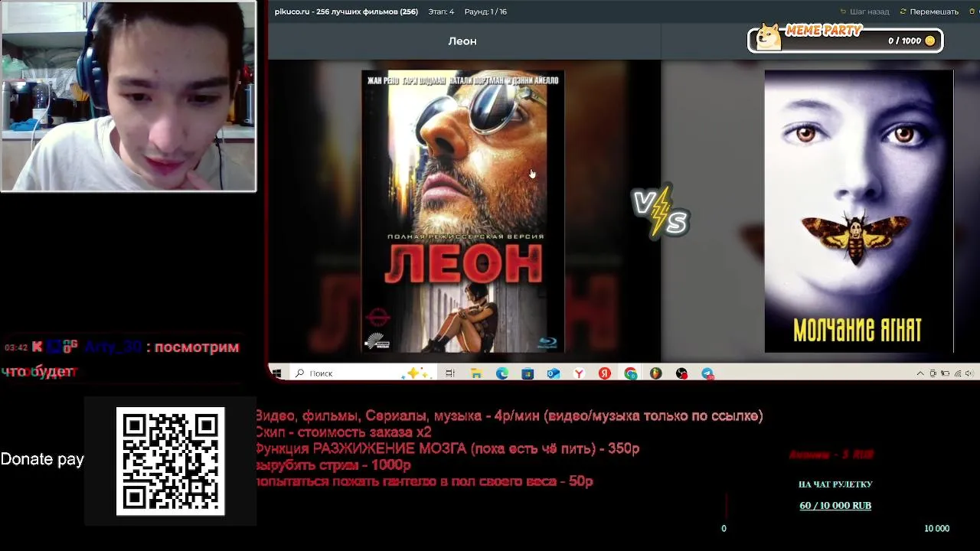The width and height of the screenshot is (980, 551).
Task: Click the 'РАЗЖИЖЕНИЕ МОЗГА' 350р price line
Action: pos(447,449)
